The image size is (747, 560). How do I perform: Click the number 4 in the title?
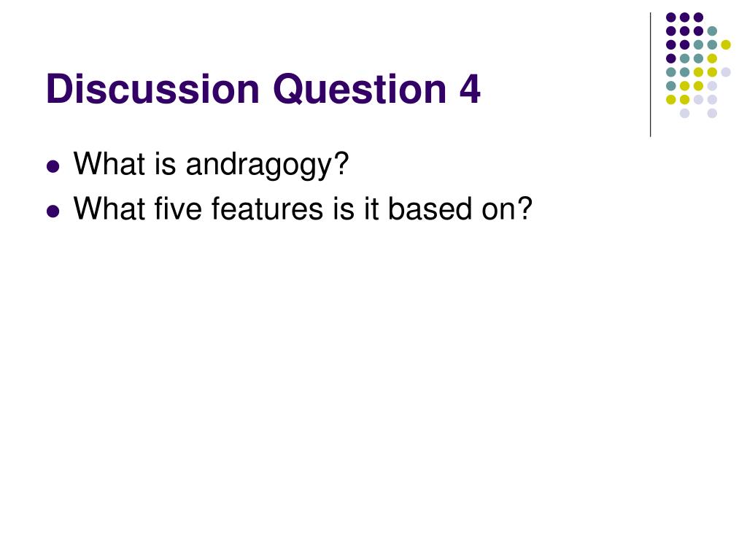(x=470, y=89)
